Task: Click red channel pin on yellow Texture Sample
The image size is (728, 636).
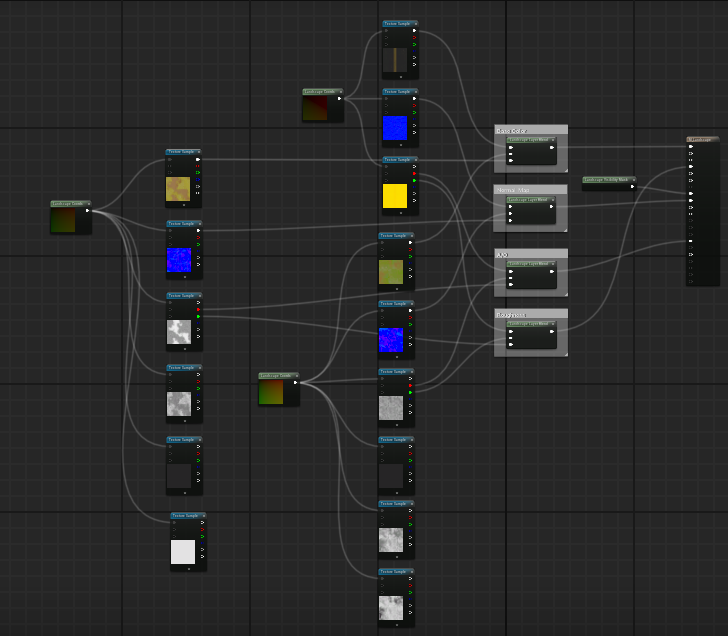Action: click(414, 173)
